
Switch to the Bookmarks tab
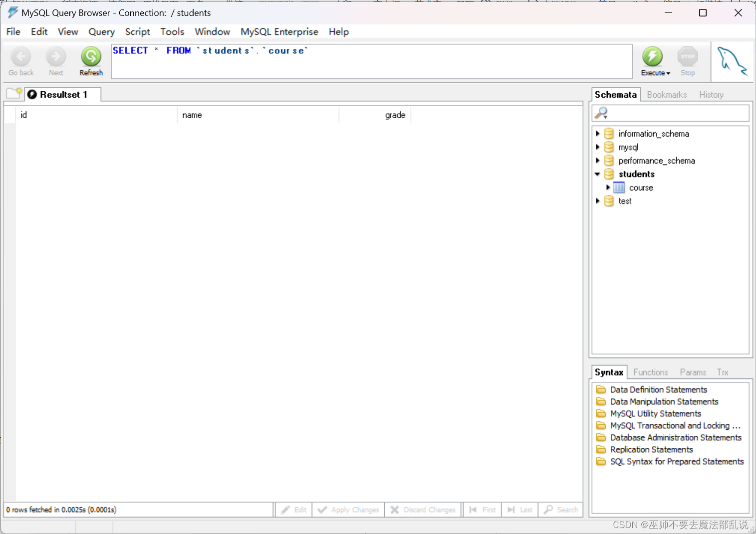point(667,94)
